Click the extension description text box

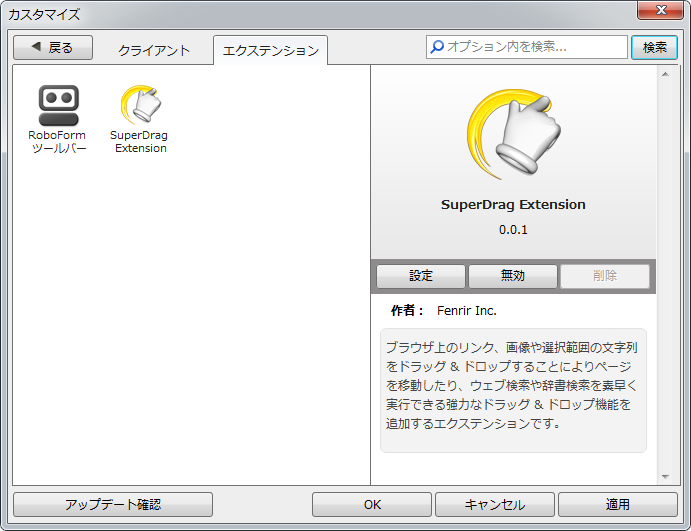513,390
